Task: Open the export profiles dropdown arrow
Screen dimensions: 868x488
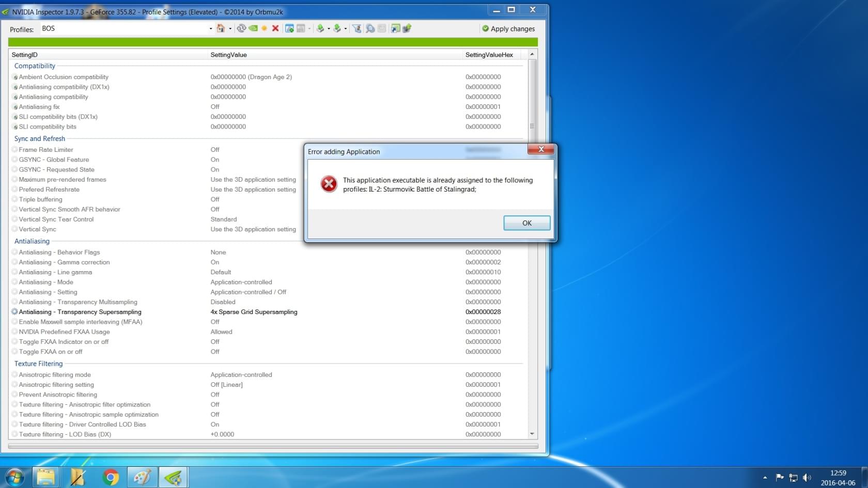Action: [329, 29]
